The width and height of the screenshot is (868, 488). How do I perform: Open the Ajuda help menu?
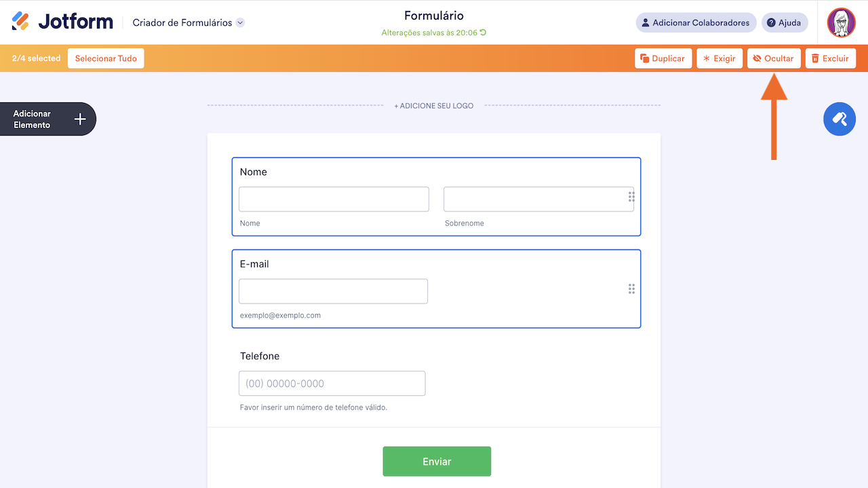pos(785,22)
